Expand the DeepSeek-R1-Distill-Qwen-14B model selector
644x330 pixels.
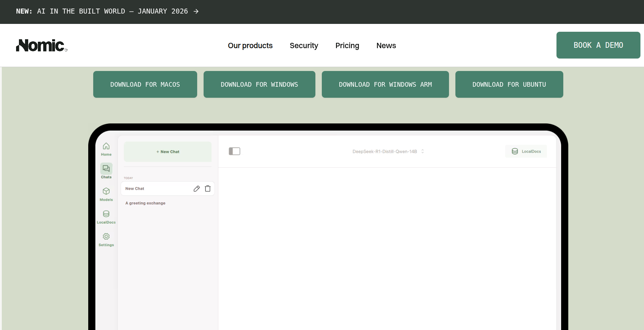tap(388, 152)
